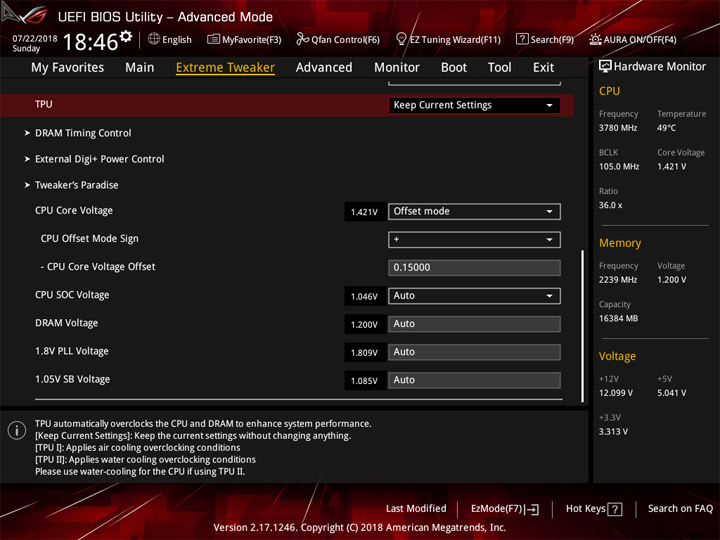The width and height of the screenshot is (720, 540).
Task: Click the 1.046V CPU SOC reading
Action: tap(364, 297)
